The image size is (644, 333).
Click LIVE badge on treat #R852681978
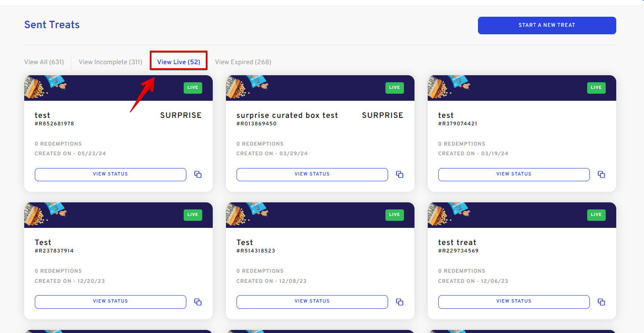pos(192,88)
